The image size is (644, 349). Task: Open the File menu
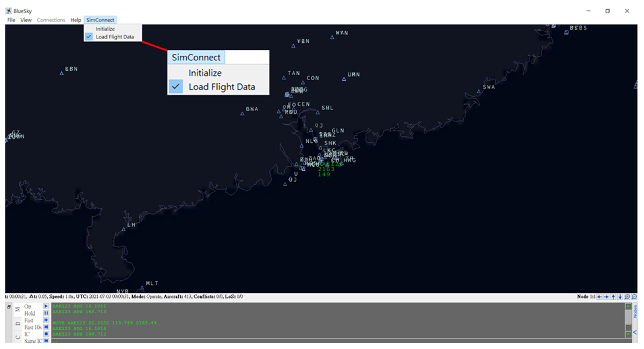click(x=11, y=20)
